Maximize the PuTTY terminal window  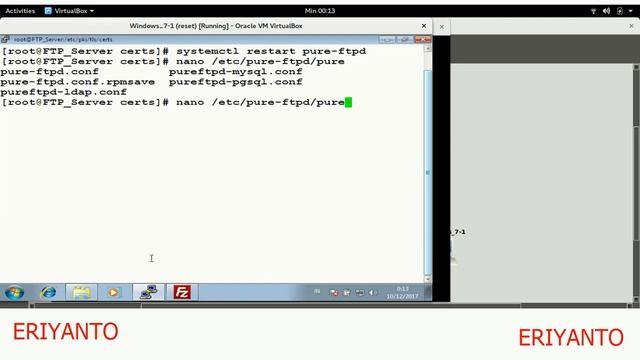point(404,40)
